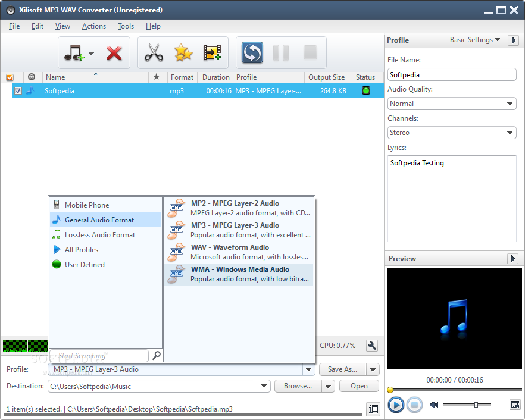Click the green status indicator for Softpedia
The image size is (525, 420).
point(366,90)
